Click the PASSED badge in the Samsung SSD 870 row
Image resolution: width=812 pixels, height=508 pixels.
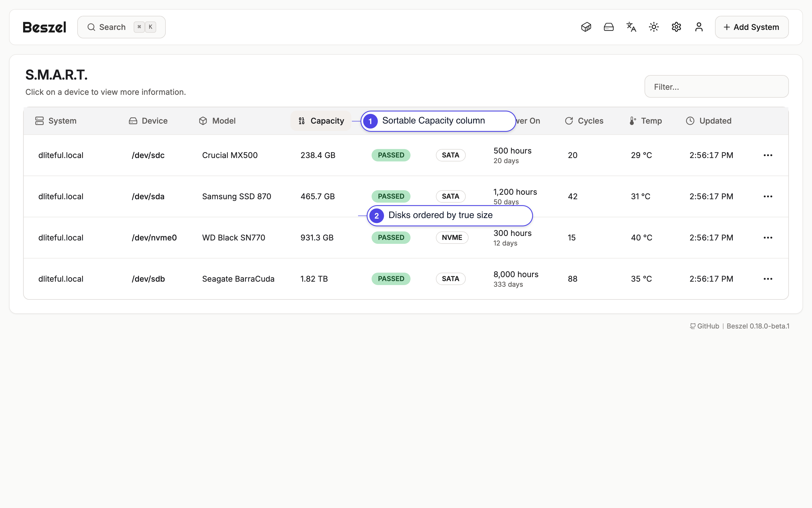(391, 196)
